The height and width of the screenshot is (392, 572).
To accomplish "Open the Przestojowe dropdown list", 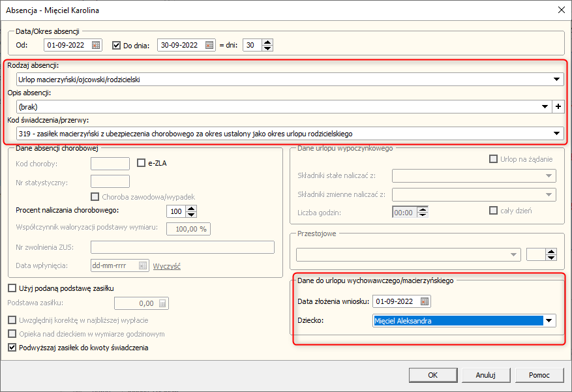I will (513, 254).
